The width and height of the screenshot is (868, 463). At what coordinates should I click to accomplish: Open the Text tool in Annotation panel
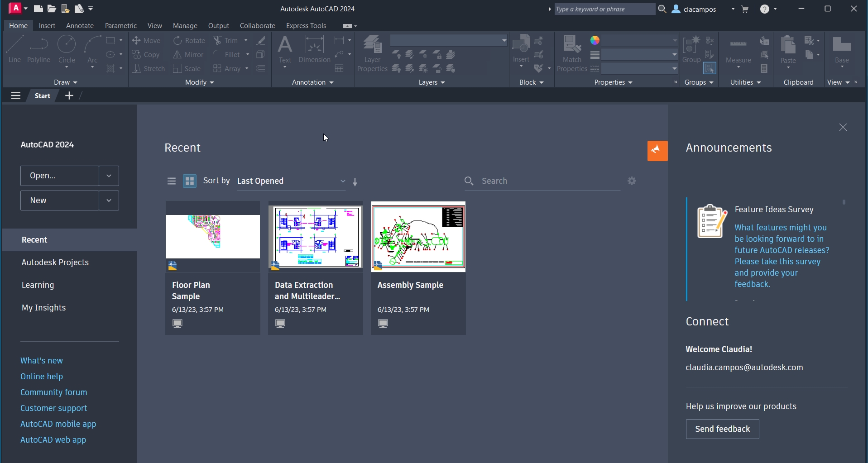(285, 48)
